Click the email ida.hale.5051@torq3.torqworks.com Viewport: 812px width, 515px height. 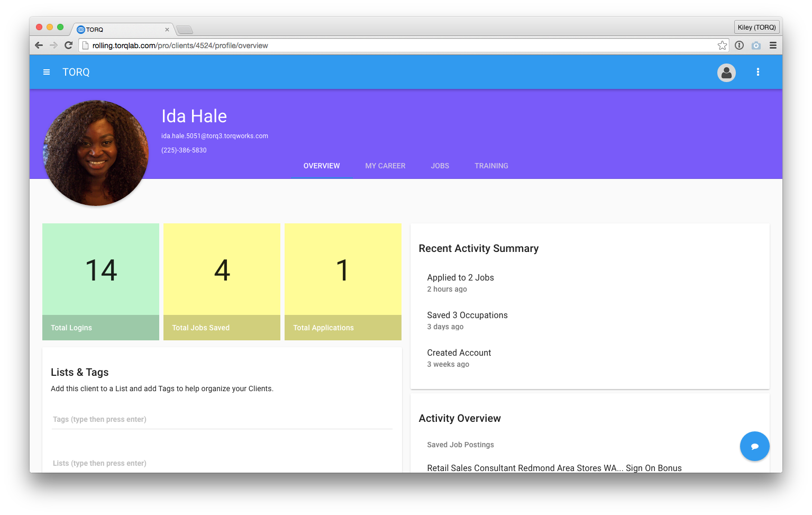pyautogui.click(x=215, y=136)
